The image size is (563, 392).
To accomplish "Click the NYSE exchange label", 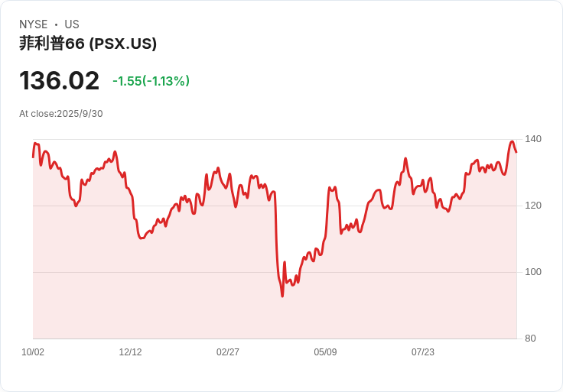I will [x=34, y=24].
